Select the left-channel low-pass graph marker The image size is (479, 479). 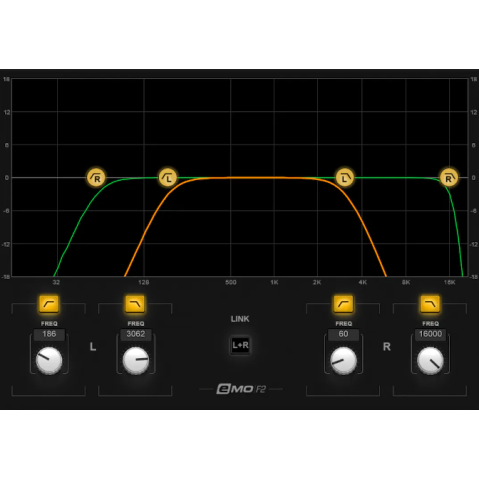pos(345,177)
